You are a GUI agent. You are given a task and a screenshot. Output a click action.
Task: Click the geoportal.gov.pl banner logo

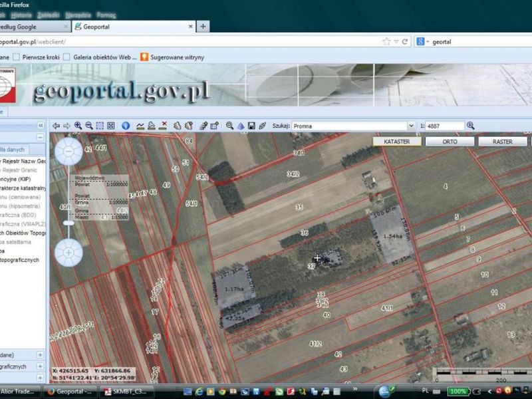point(121,91)
